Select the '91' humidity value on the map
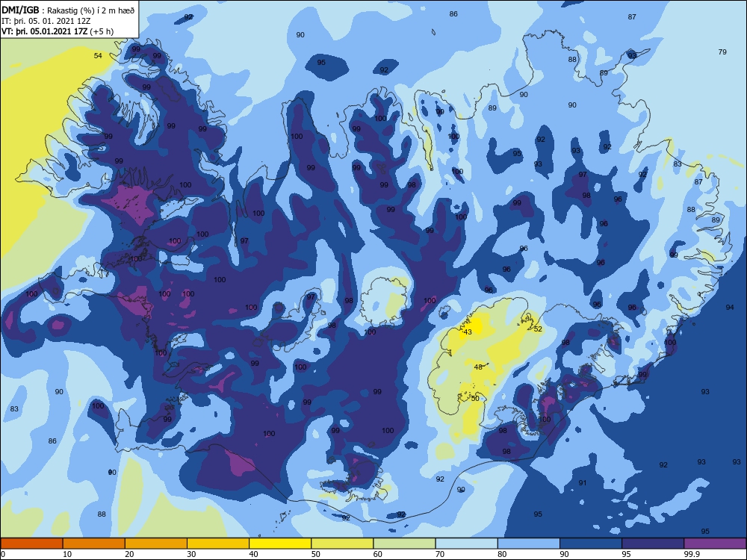The image size is (747, 560). (583, 483)
